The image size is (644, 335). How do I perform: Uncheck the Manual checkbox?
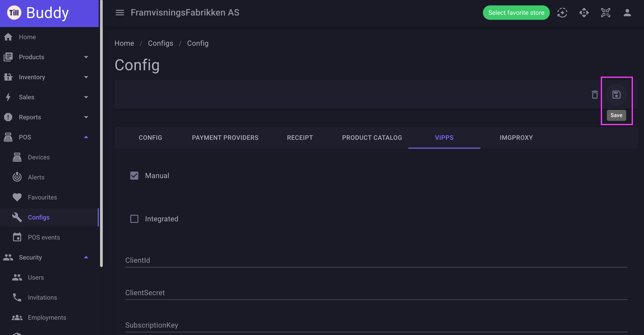pos(134,176)
